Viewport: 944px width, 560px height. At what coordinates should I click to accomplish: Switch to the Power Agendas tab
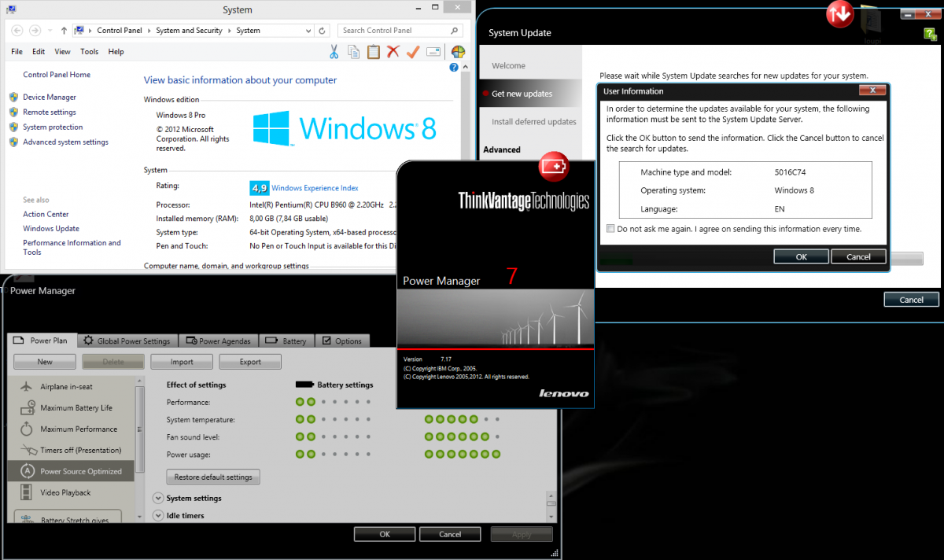pos(218,341)
